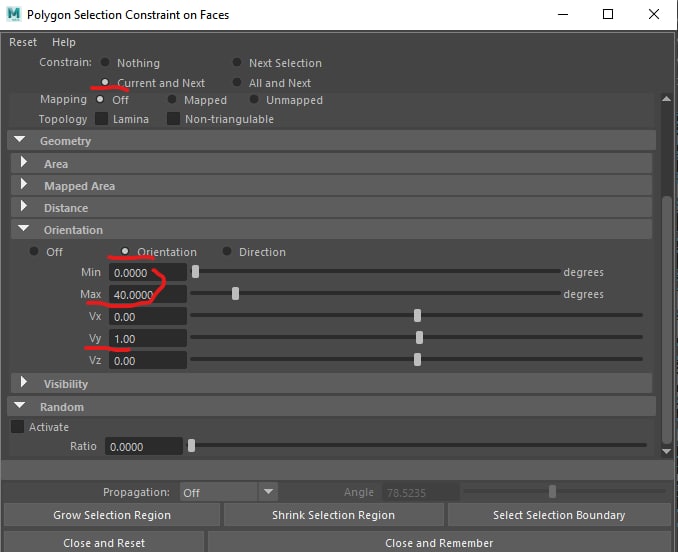Select the Direction radio option
Screen dimensions: 678x552
point(227,251)
